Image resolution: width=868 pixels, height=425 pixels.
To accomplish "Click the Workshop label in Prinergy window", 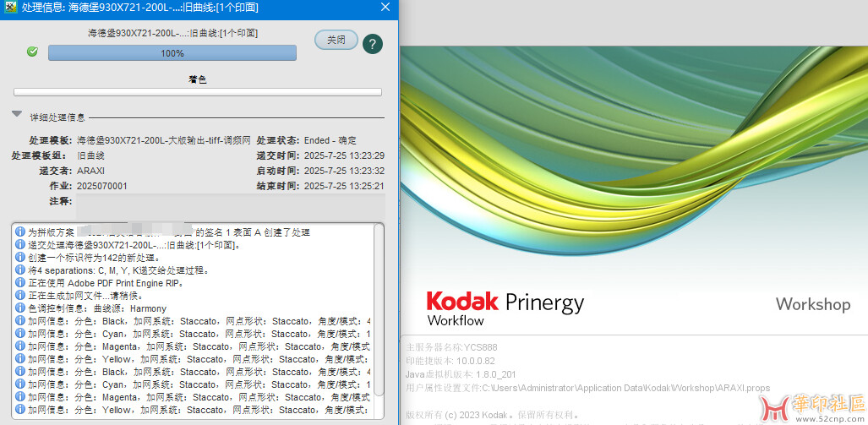I will pos(813,304).
